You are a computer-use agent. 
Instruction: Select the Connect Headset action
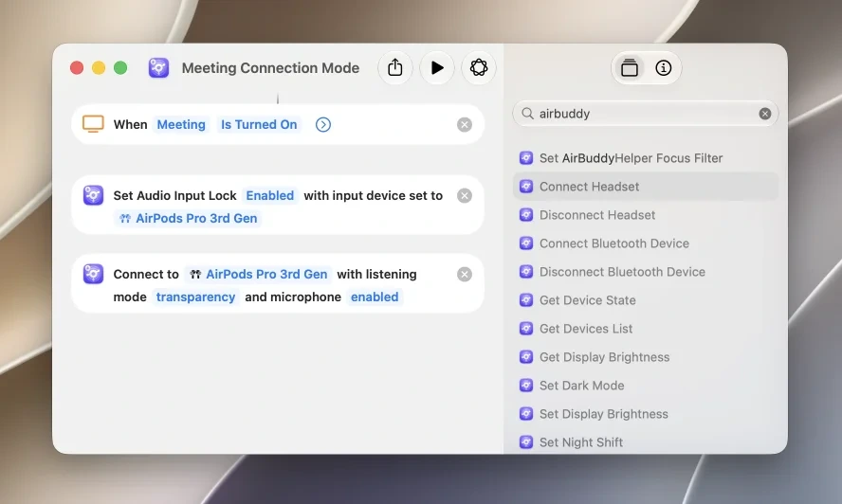(x=646, y=187)
